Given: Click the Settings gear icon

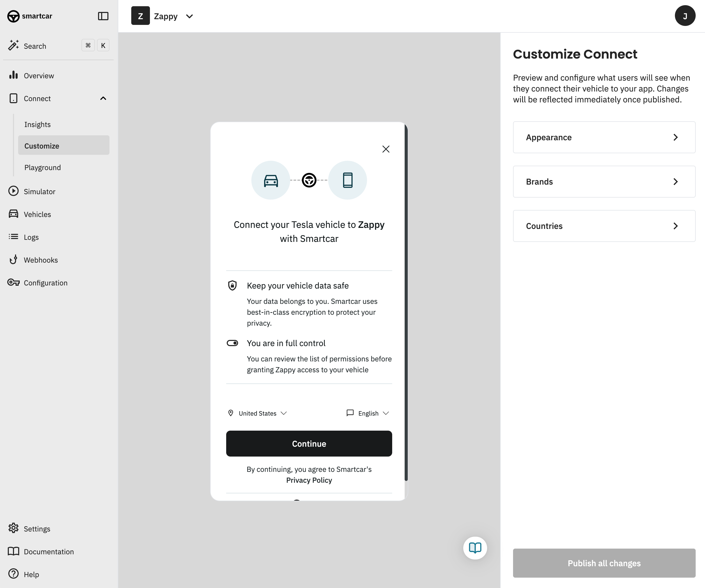Looking at the screenshot, I should (13, 528).
